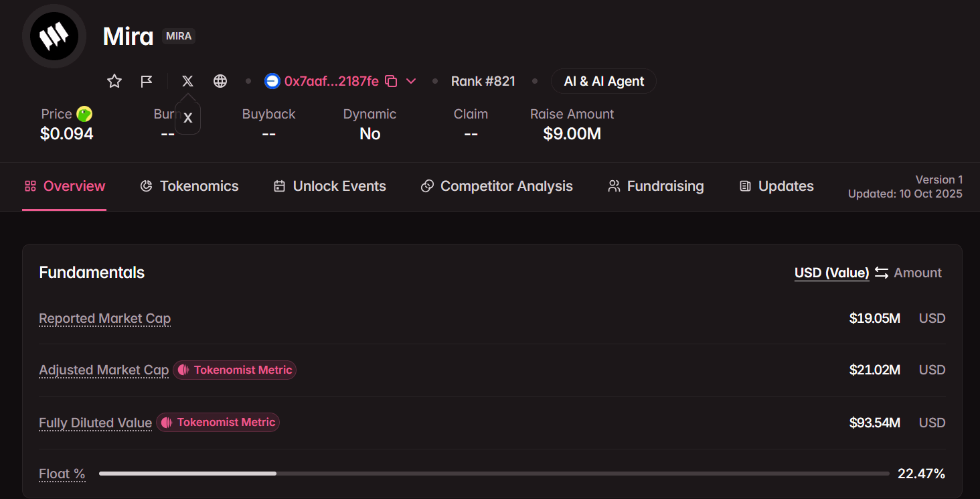The image size is (980, 499).
Task: Click the $19.05M reported market cap value
Action: 875,318
